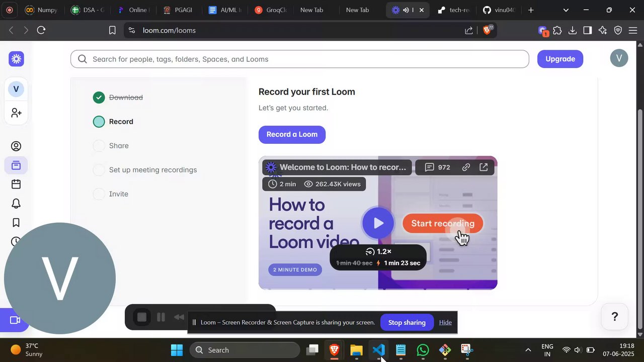644x362 pixels.
Task: Open Visual Studio Code from taskbar
Action: pos(378,350)
